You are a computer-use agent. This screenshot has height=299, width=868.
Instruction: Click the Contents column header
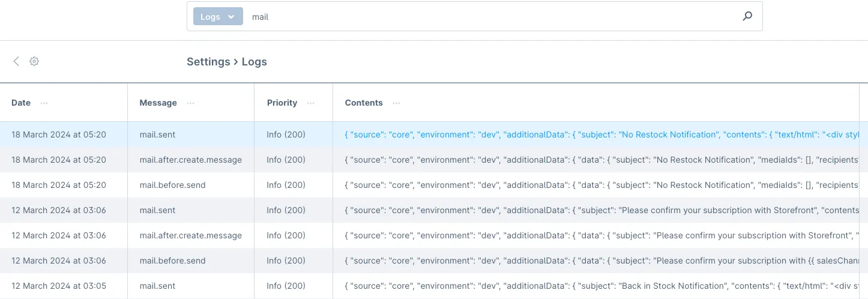pos(364,103)
